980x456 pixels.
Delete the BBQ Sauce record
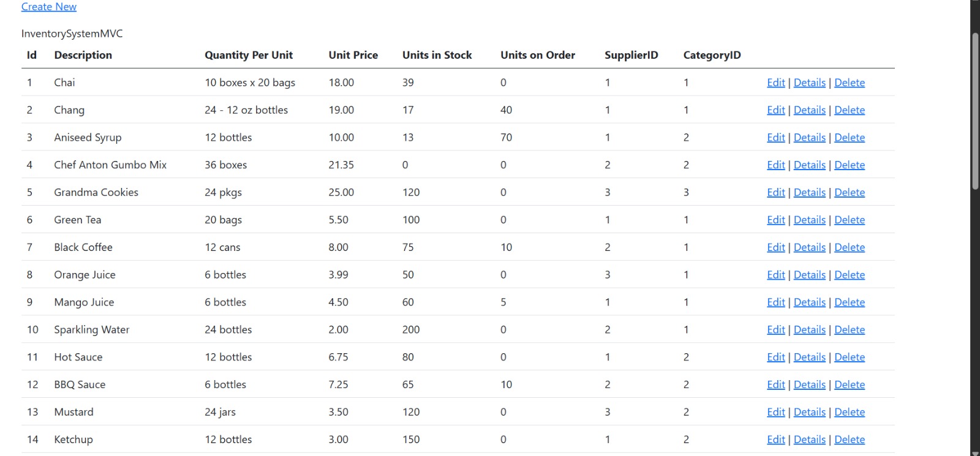click(850, 384)
